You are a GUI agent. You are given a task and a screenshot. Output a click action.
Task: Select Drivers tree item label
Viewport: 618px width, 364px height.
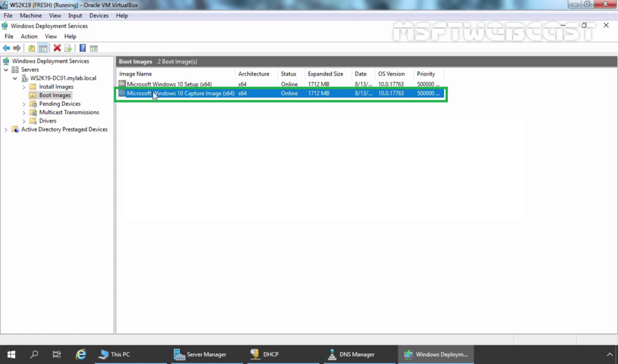(48, 121)
